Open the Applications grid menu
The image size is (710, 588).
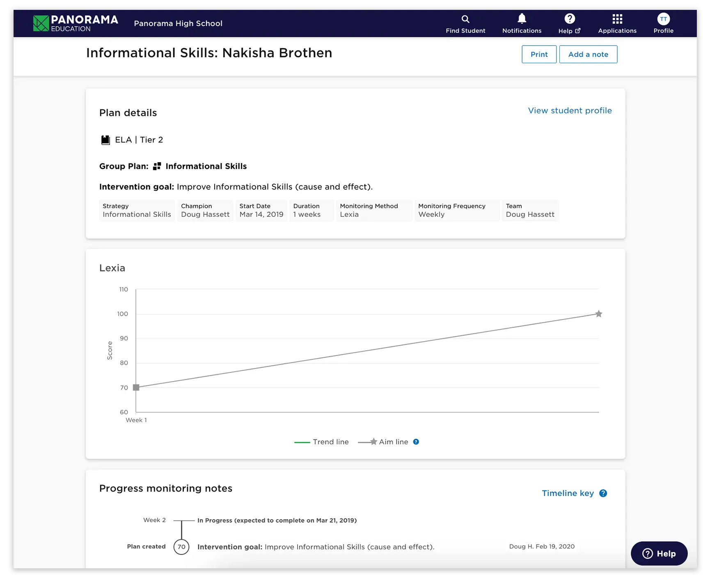[617, 18]
